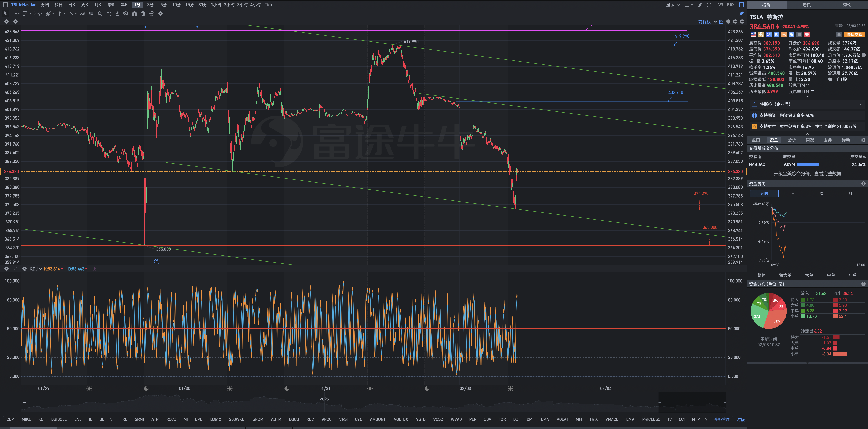Click VS compare button
This screenshot has height=429, width=868.
click(x=720, y=5)
